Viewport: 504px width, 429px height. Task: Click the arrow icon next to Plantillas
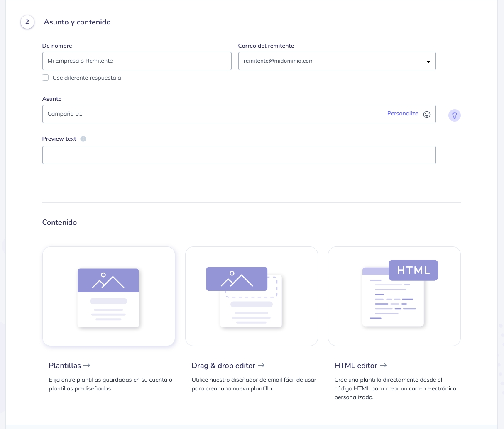point(87,366)
